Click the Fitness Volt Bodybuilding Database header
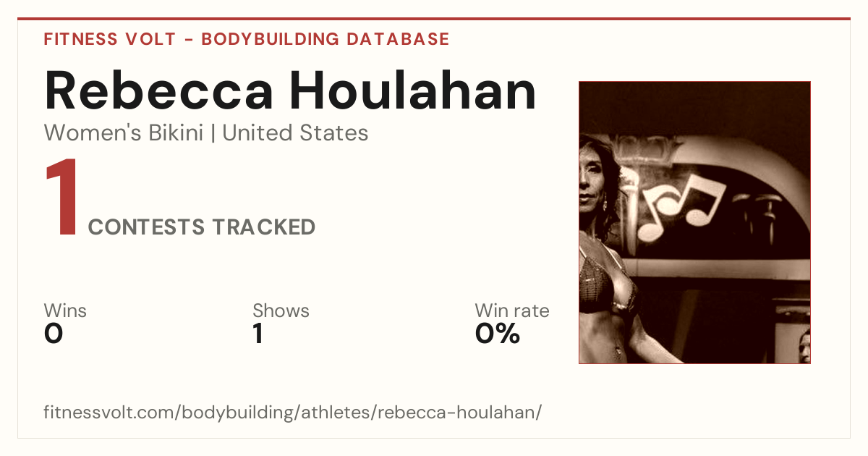The image size is (868, 456). coord(247,39)
